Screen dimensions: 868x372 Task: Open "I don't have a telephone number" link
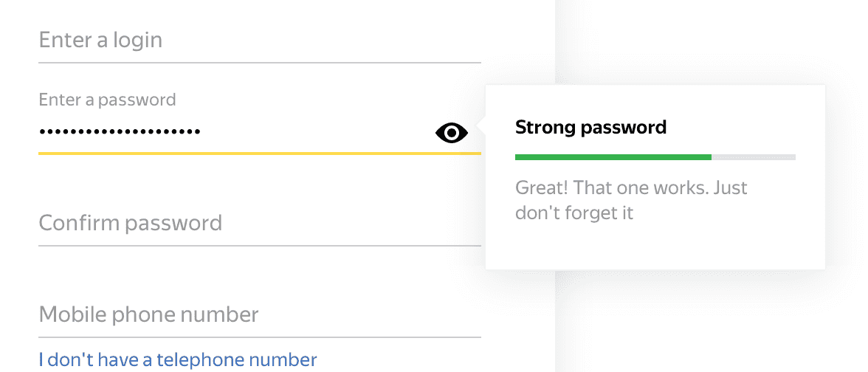[178, 360]
